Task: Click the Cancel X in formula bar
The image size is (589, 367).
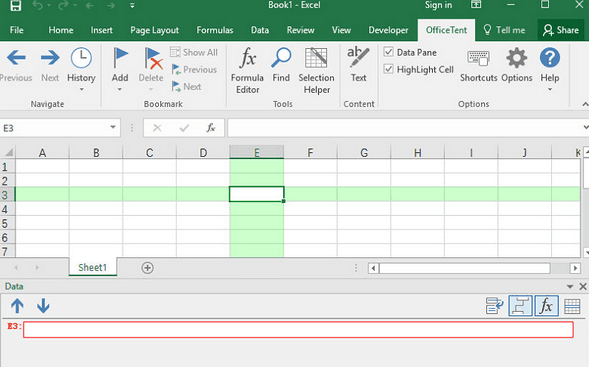Action: pos(157,128)
